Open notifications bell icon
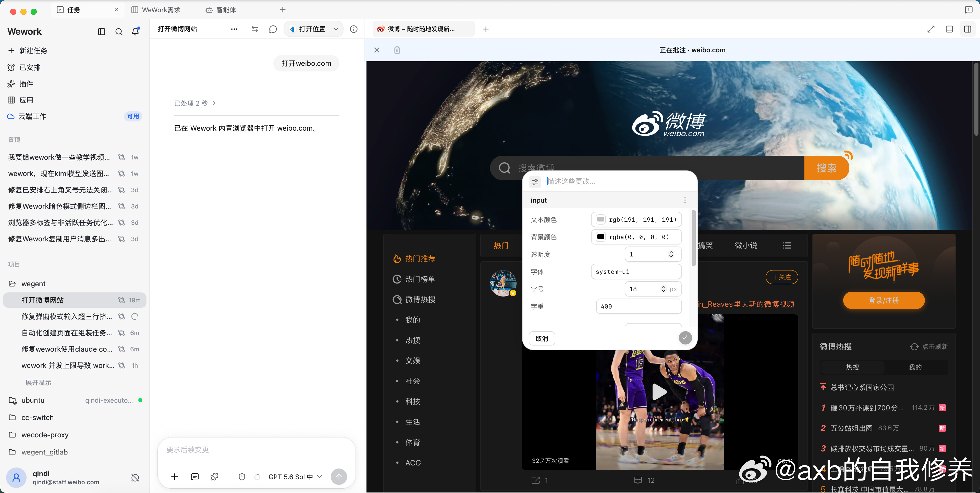The width and height of the screenshot is (980, 493). coord(136,32)
